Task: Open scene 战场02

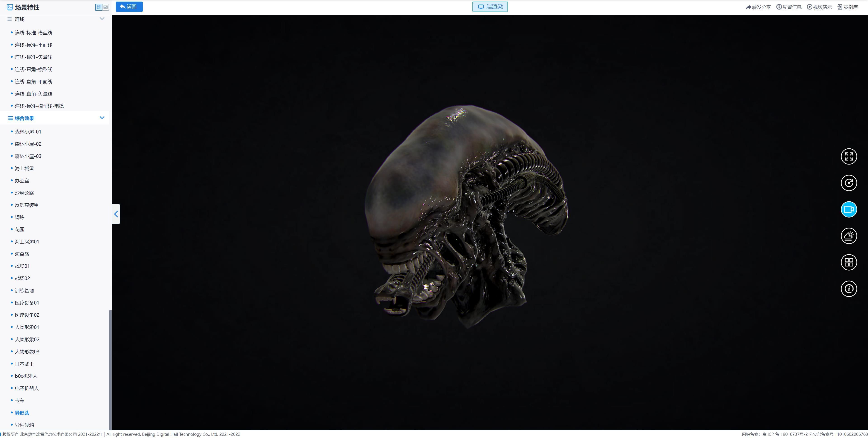Action: click(22, 278)
